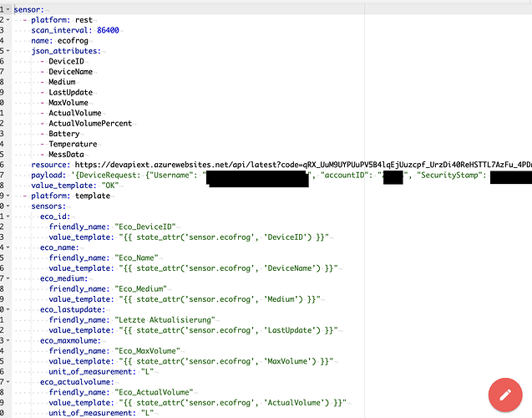Click the word rest after platform
The height and width of the screenshot is (418, 532).
(84, 20)
